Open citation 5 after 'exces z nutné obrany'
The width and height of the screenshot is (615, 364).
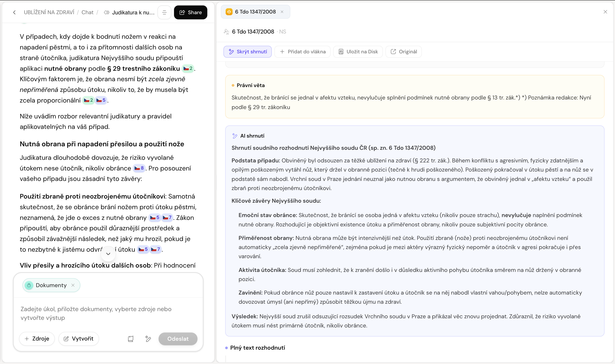tap(155, 217)
